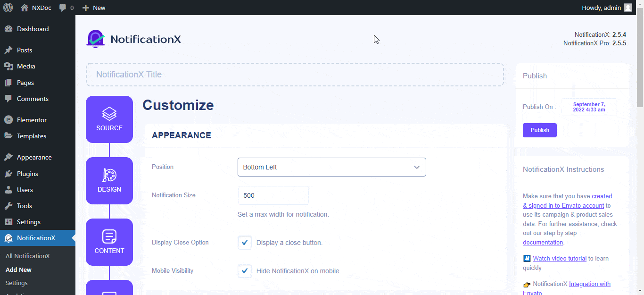This screenshot has width=644, height=295.
Task: Open the Users menu item
Action: (38, 190)
